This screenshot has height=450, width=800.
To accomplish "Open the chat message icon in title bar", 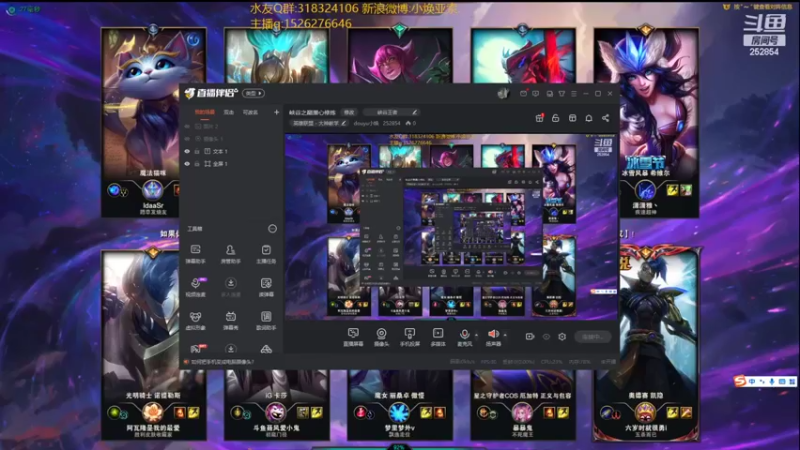I will [536, 94].
